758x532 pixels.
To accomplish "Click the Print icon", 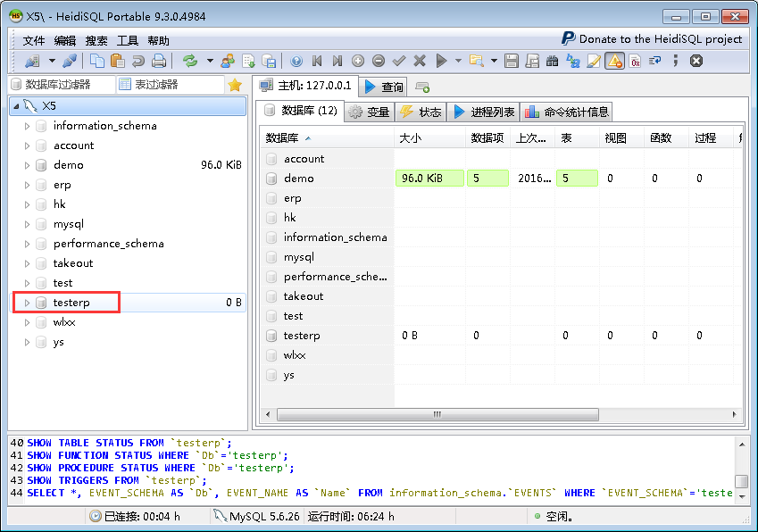I will (159, 61).
